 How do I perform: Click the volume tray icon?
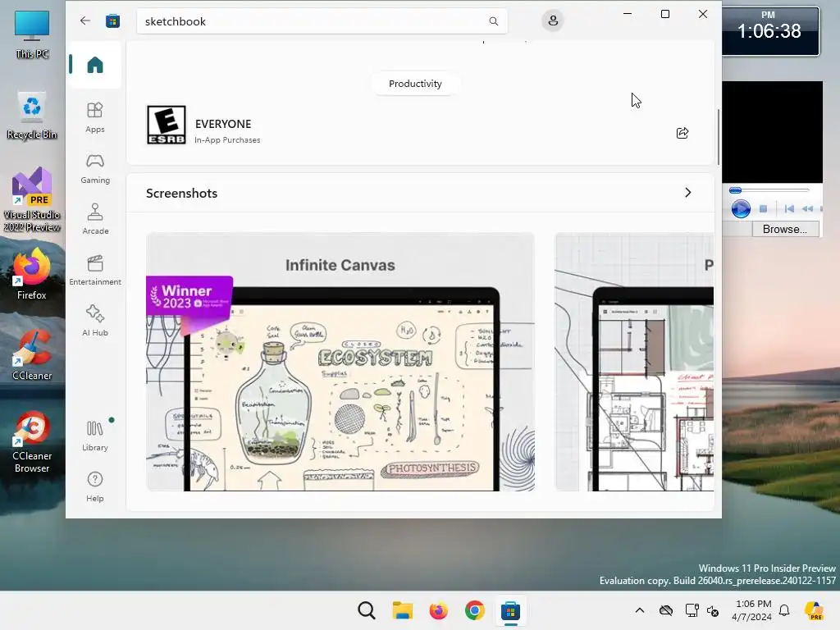713,610
